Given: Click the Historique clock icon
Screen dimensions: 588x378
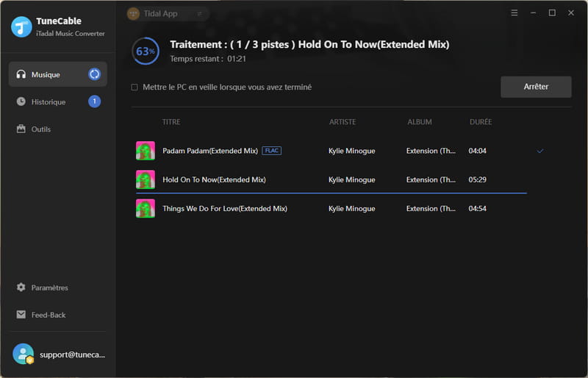Looking at the screenshot, I should pos(21,101).
